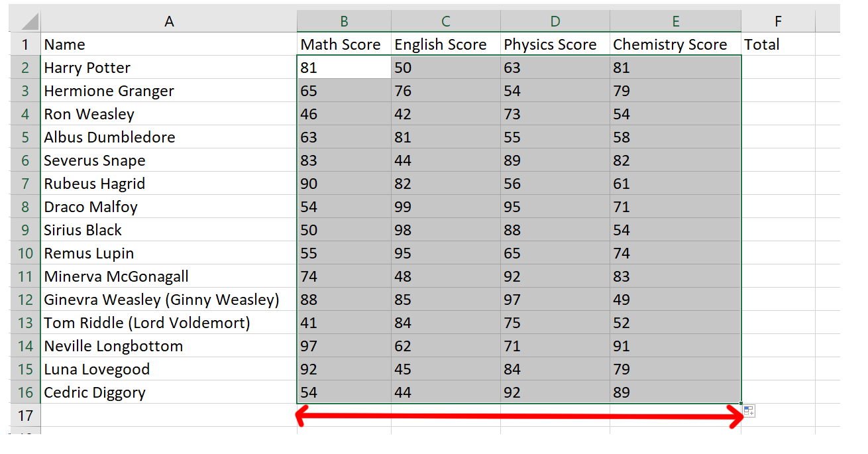This screenshot has width=868, height=454.
Task: Select the Harry Potter cell
Action: tap(169, 68)
